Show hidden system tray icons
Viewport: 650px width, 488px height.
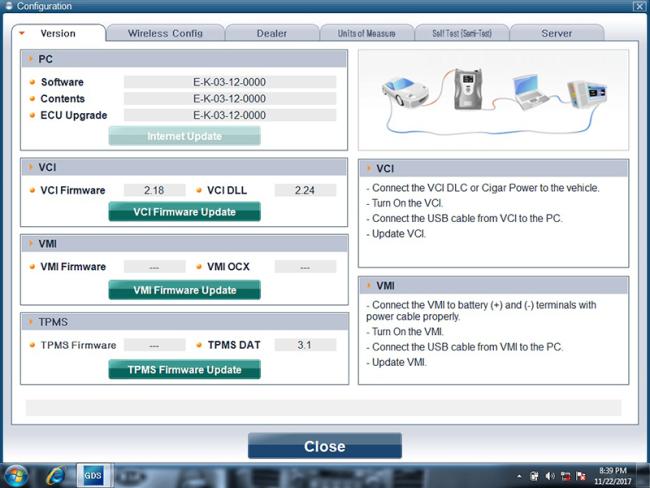point(519,475)
